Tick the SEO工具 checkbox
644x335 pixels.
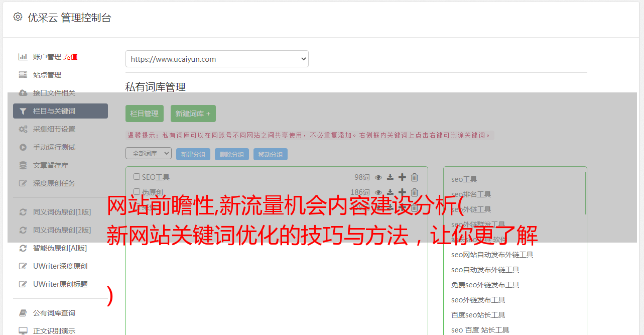pos(137,177)
